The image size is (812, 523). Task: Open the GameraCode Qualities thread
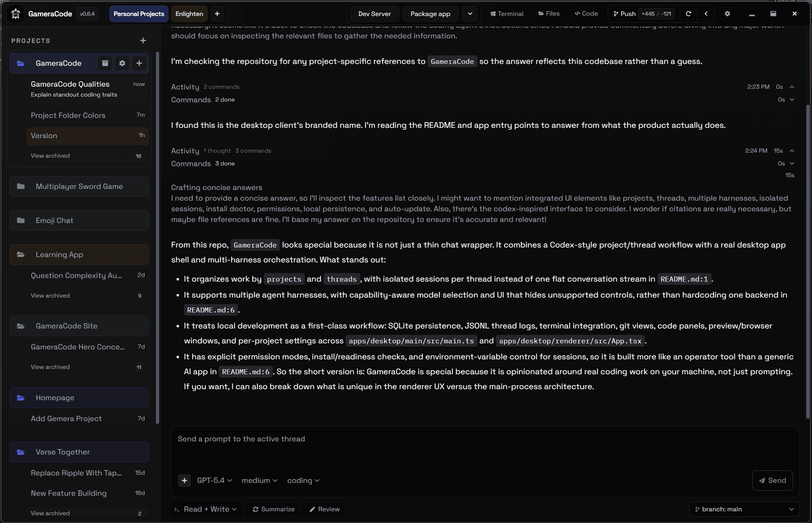[x=88, y=89]
